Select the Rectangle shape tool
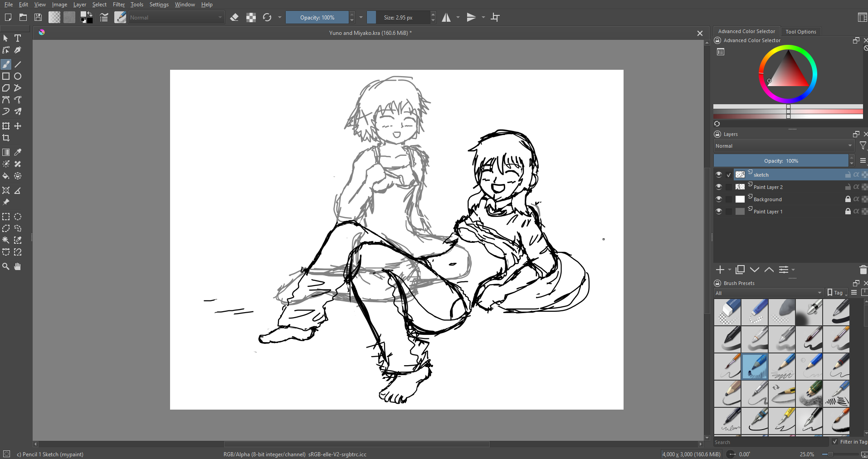Viewport: 868px width, 459px height. point(6,76)
